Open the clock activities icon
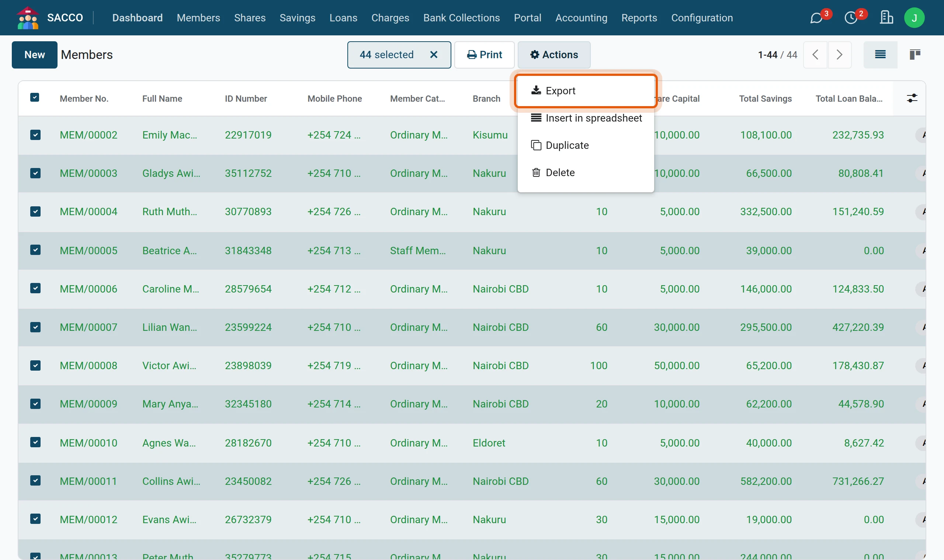944x560 pixels. click(851, 18)
